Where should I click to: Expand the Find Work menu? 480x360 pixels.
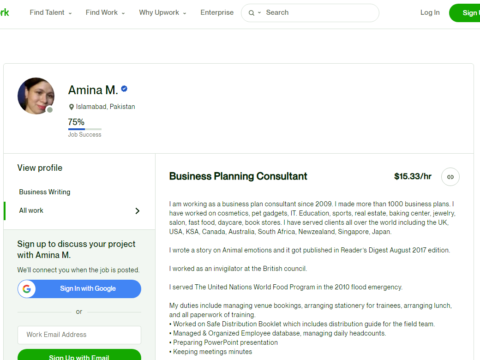pos(105,13)
